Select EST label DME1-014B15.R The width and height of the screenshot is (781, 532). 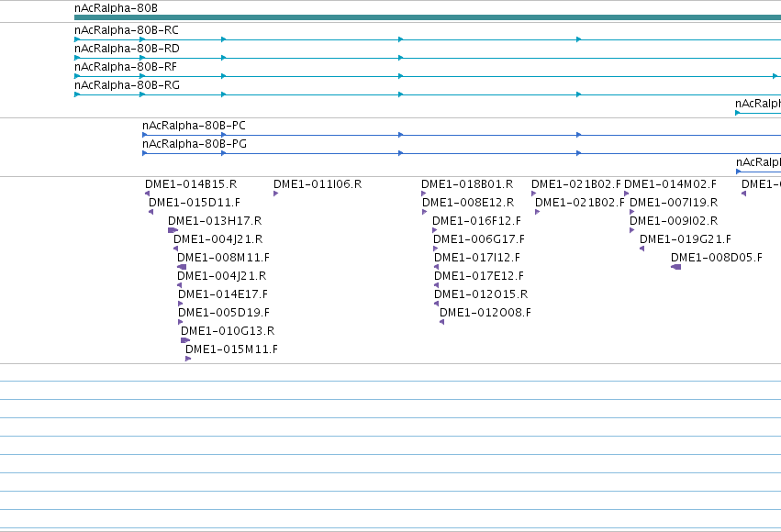click(191, 184)
